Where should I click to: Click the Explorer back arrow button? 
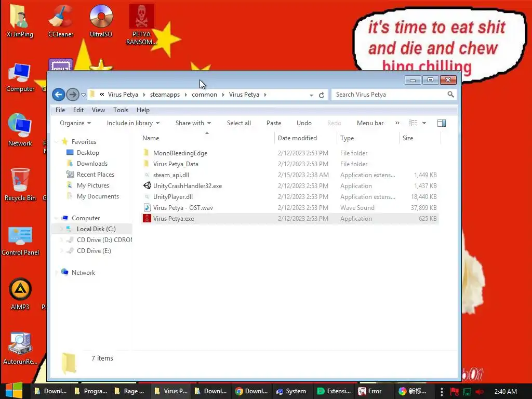click(x=58, y=95)
